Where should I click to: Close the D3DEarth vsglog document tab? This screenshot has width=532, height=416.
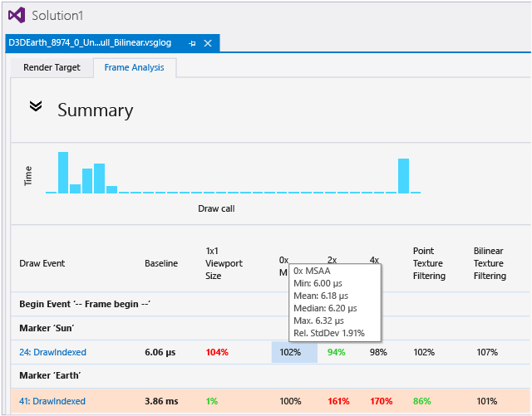pyautogui.click(x=208, y=43)
